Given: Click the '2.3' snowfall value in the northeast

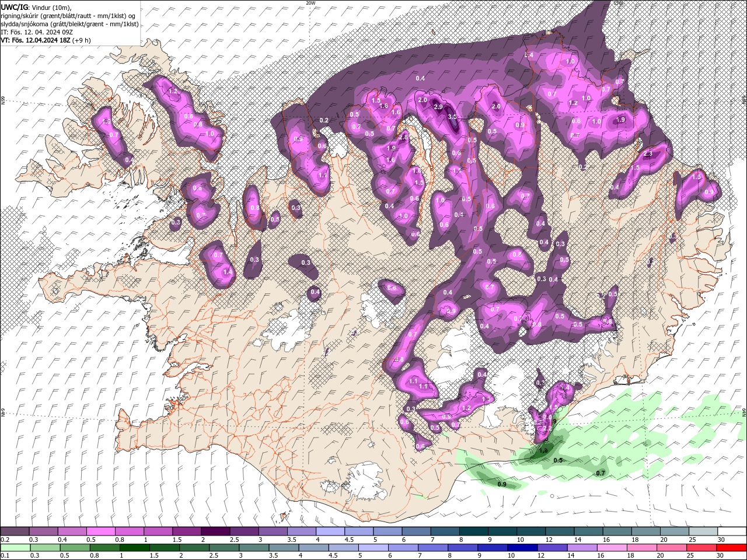Looking at the screenshot, I should pyautogui.click(x=648, y=154).
